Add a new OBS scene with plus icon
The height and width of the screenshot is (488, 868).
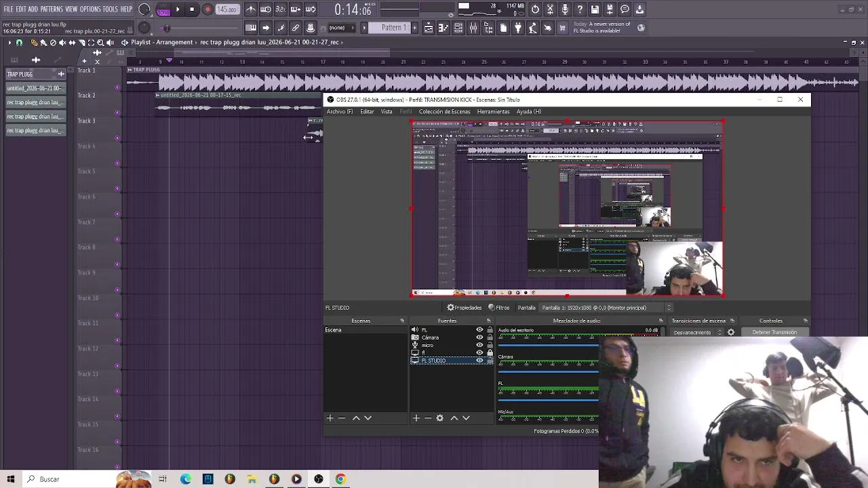pyautogui.click(x=330, y=418)
